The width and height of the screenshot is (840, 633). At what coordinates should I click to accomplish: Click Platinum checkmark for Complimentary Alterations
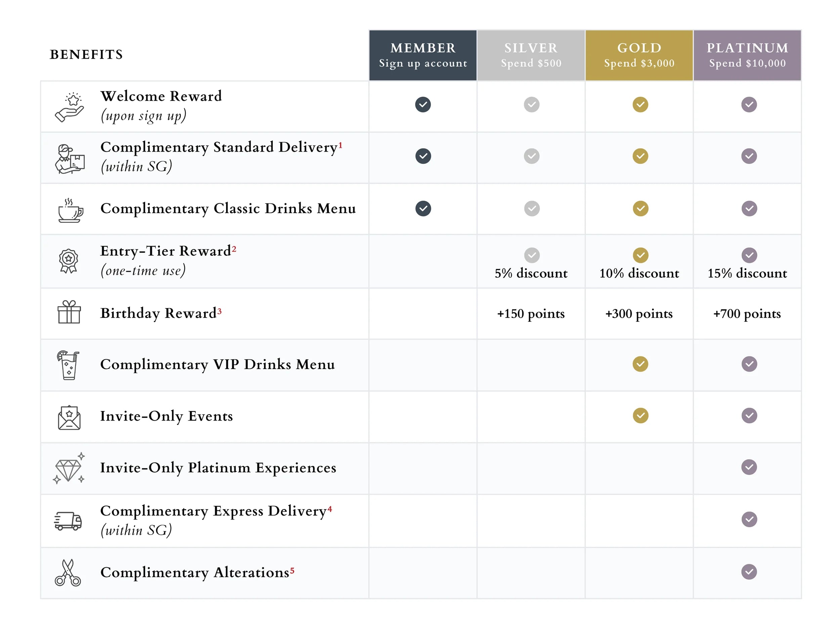[749, 572]
